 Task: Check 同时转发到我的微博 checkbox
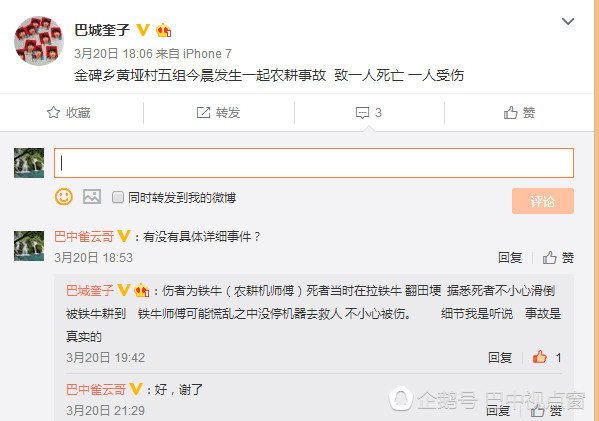click(118, 197)
